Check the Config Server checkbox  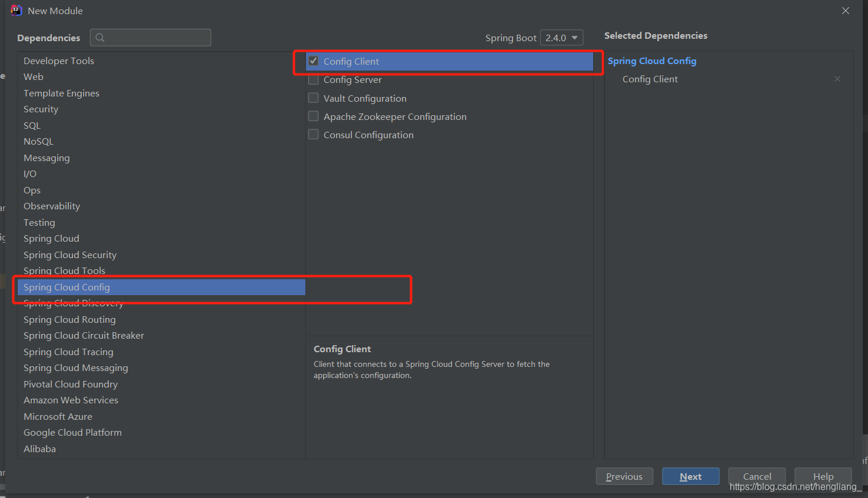(x=314, y=79)
